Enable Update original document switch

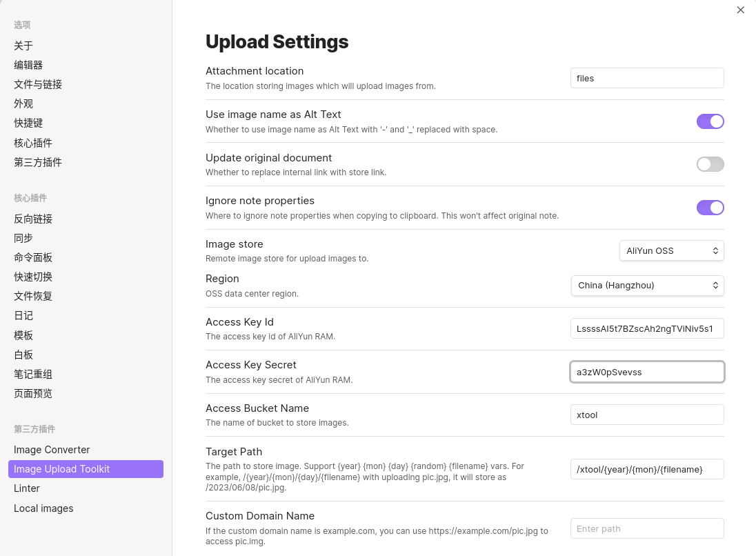click(710, 164)
